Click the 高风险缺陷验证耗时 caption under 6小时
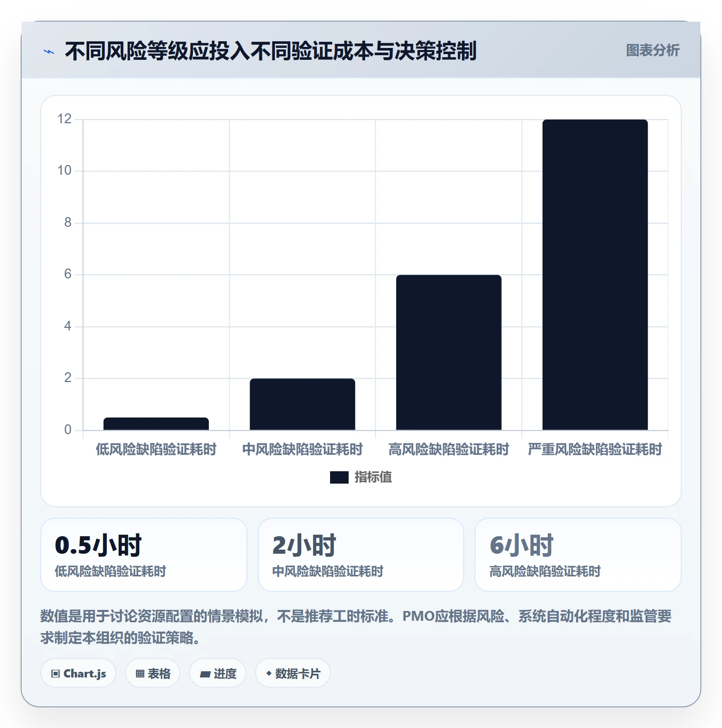The width and height of the screenshot is (722, 728). (x=545, y=571)
